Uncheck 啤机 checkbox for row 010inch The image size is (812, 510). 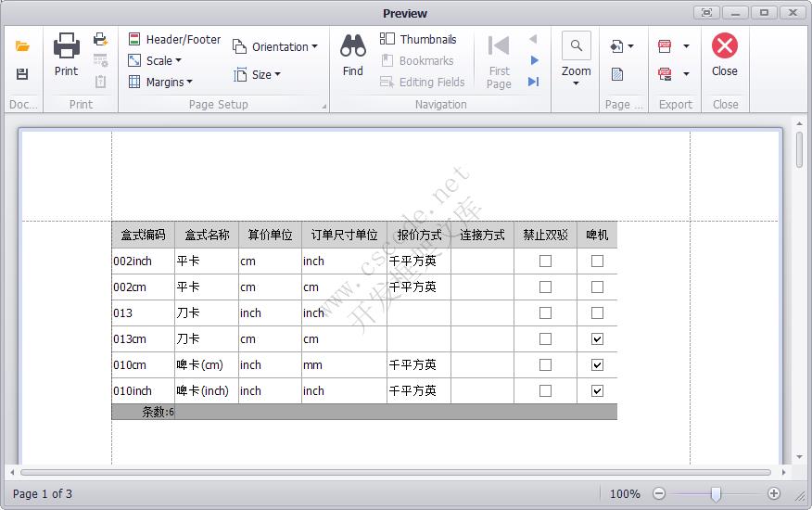point(597,390)
